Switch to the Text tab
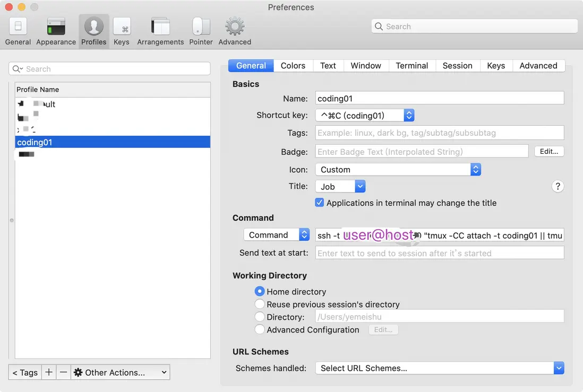The image size is (583, 392). click(x=328, y=66)
